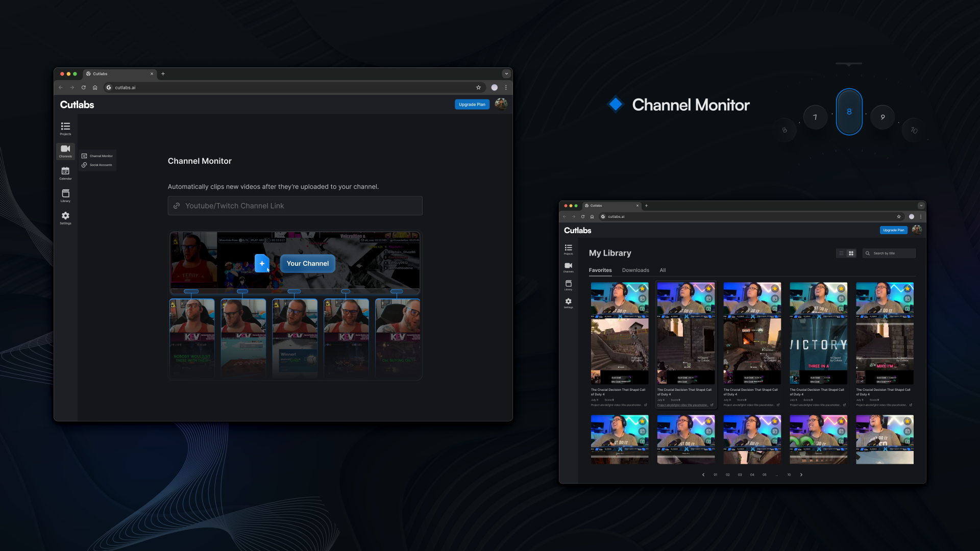Jump to page 02 in pagination
This screenshot has width=980, height=551.
pyautogui.click(x=728, y=475)
